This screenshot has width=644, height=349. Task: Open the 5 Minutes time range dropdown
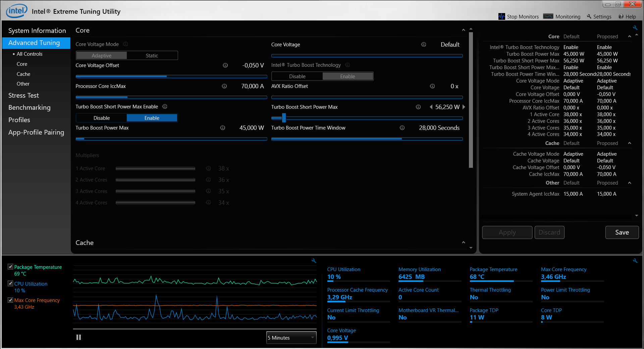click(x=291, y=338)
